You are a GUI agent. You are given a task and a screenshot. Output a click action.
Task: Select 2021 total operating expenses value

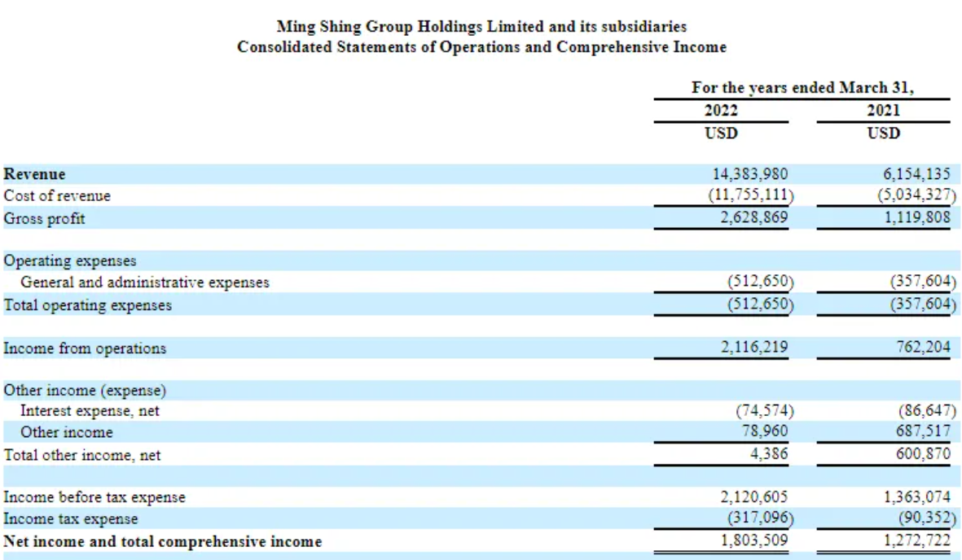point(924,304)
